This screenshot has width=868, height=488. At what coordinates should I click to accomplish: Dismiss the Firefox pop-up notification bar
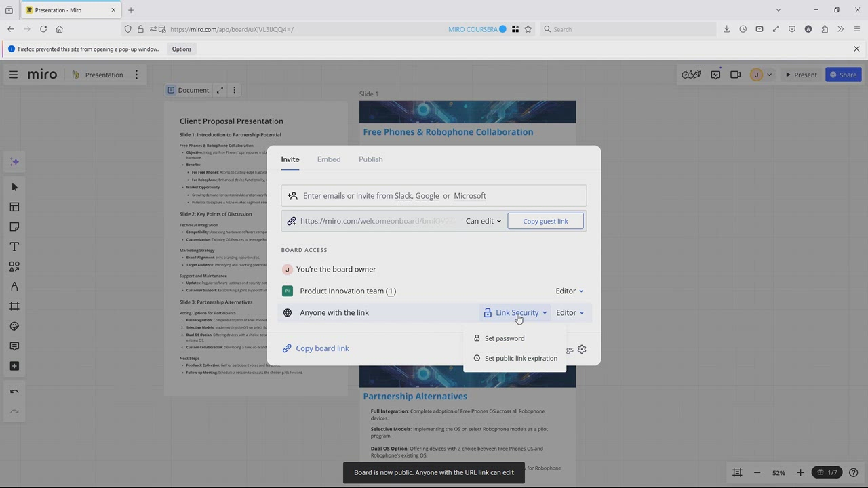tap(856, 49)
